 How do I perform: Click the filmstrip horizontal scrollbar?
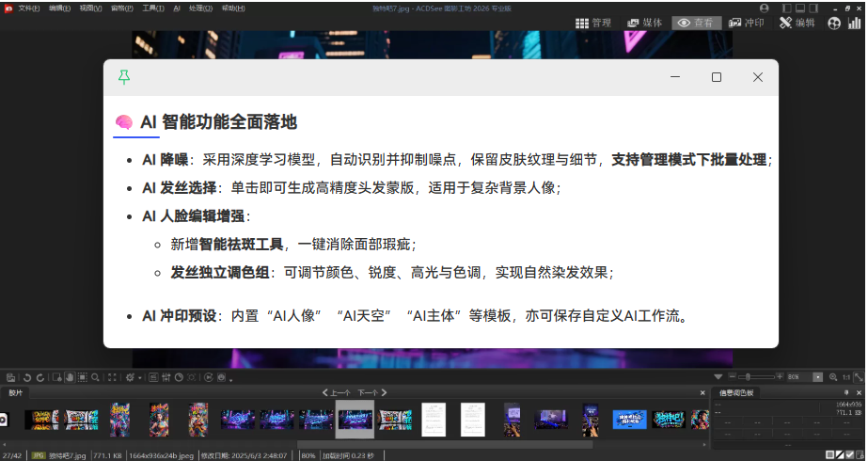click(445, 444)
